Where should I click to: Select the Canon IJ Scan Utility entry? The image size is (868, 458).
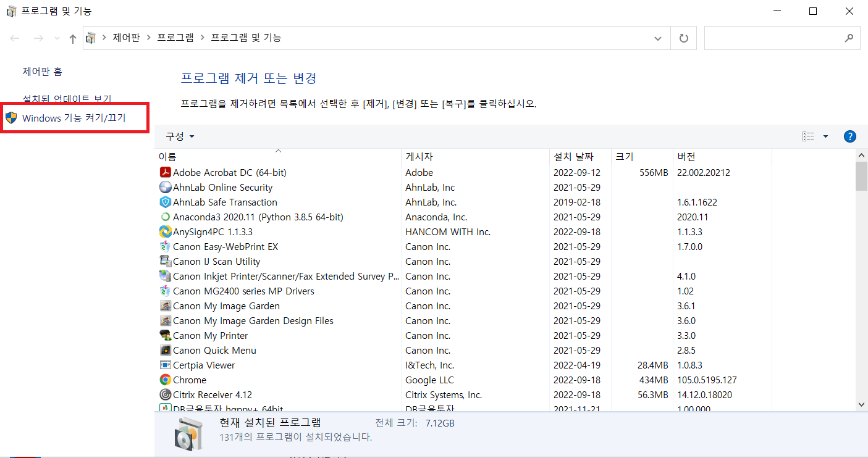(x=216, y=262)
